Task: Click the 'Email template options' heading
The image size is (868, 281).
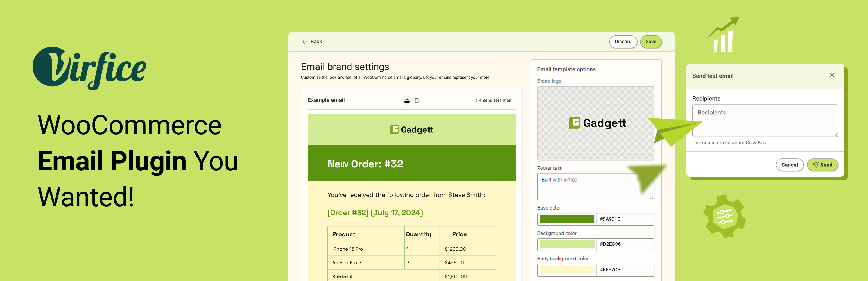Action: click(566, 69)
